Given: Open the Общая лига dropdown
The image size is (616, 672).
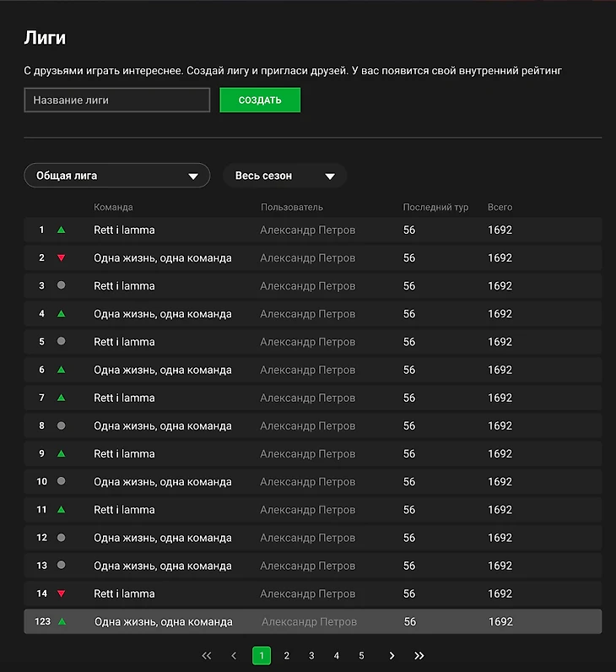Looking at the screenshot, I should click(x=117, y=176).
